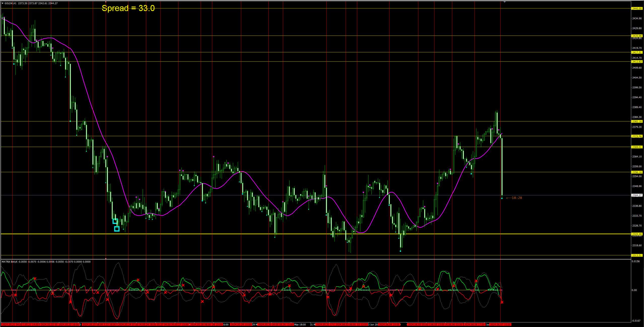Click the 2356.16 yellow price level label
Screen dimensions: 644x327
(x=637, y=172)
